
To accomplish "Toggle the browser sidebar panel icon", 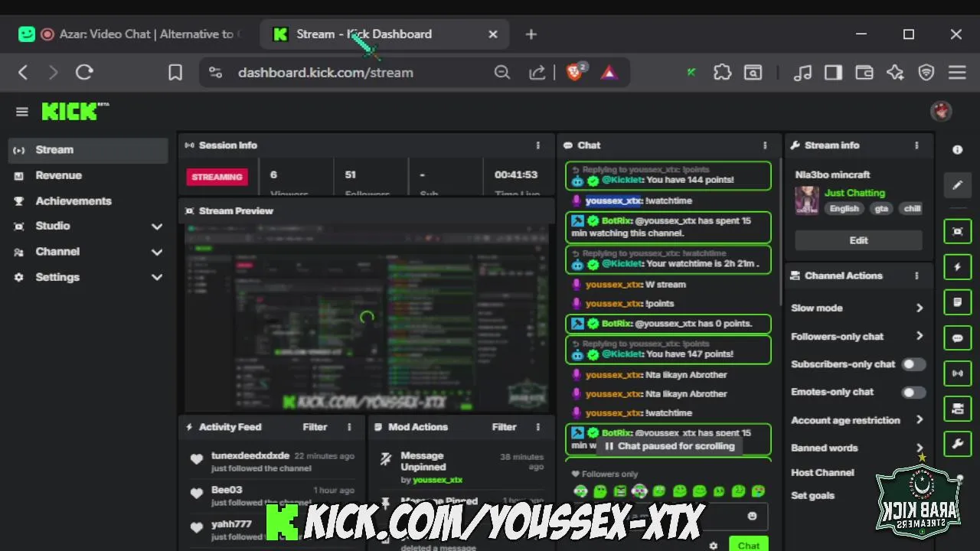I will [833, 72].
